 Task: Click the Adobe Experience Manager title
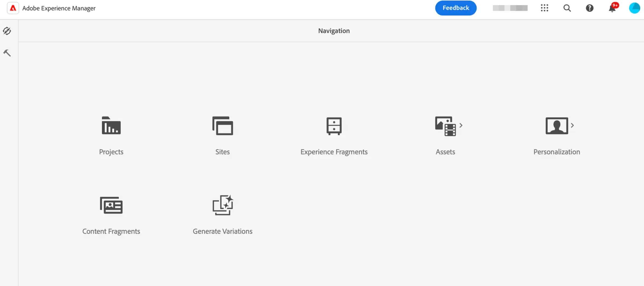click(59, 8)
